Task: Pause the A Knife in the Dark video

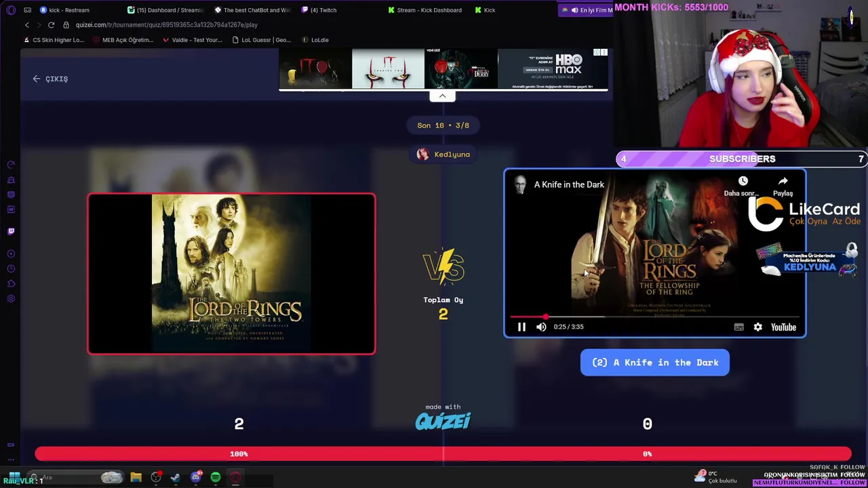Action: pos(521,327)
